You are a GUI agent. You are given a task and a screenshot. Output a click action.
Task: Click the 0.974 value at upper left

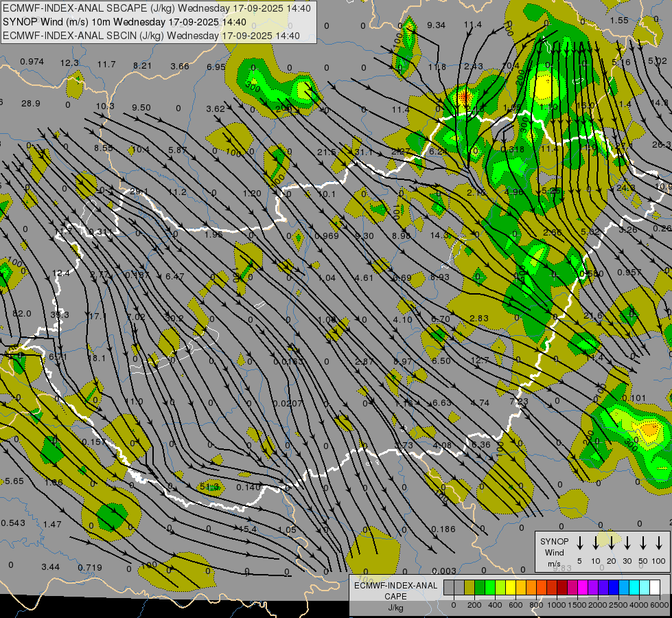[x=32, y=62]
